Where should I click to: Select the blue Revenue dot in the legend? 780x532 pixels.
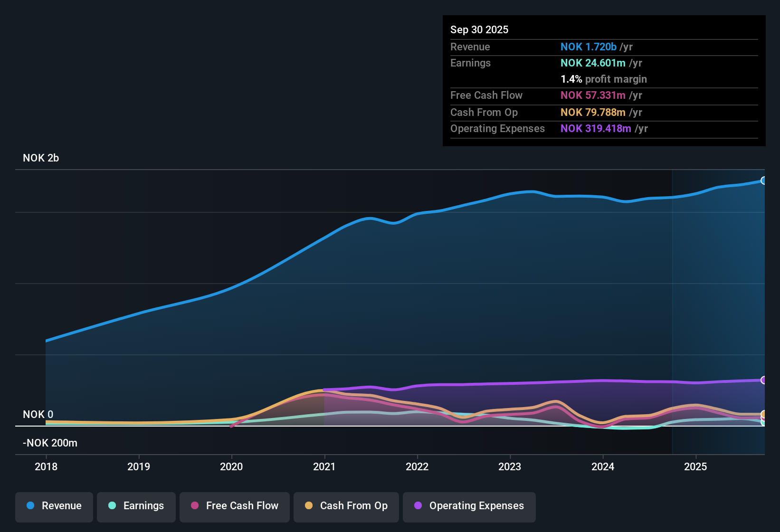click(30, 506)
